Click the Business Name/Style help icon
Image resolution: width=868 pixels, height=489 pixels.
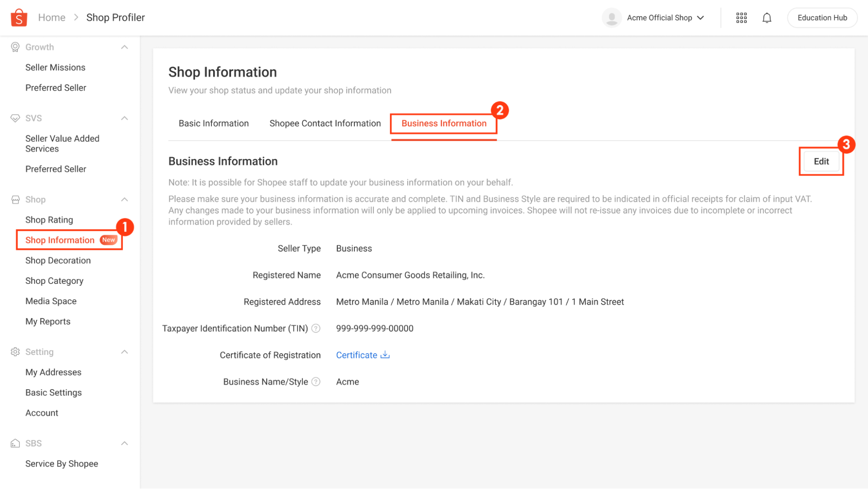click(x=316, y=382)
